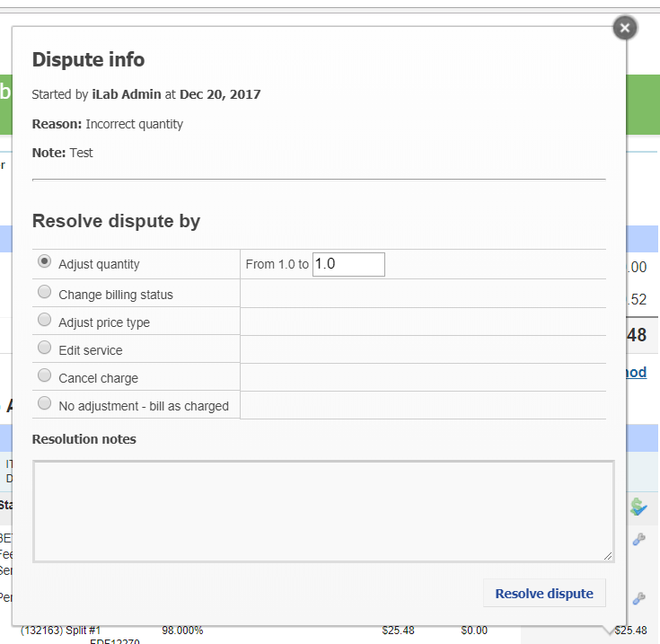Pick the Edit service radio option
Viewport: 660px width, 644px height.
click(x=44, y=348)
